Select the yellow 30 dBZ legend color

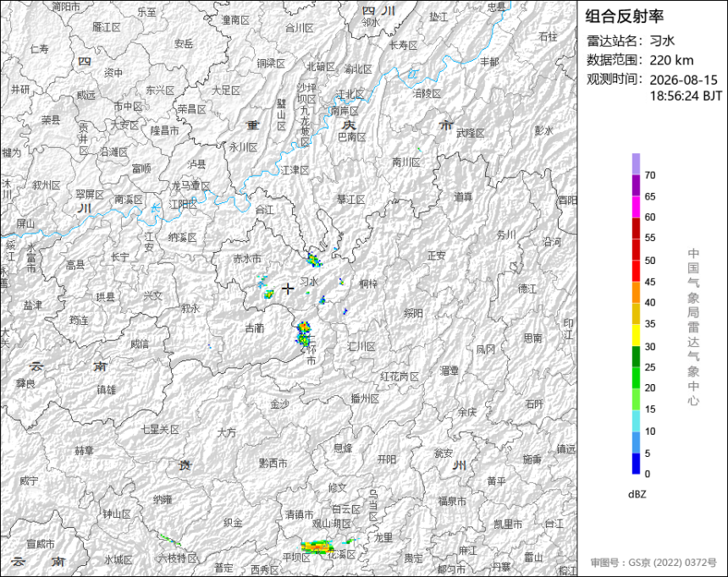click(636, 335)
